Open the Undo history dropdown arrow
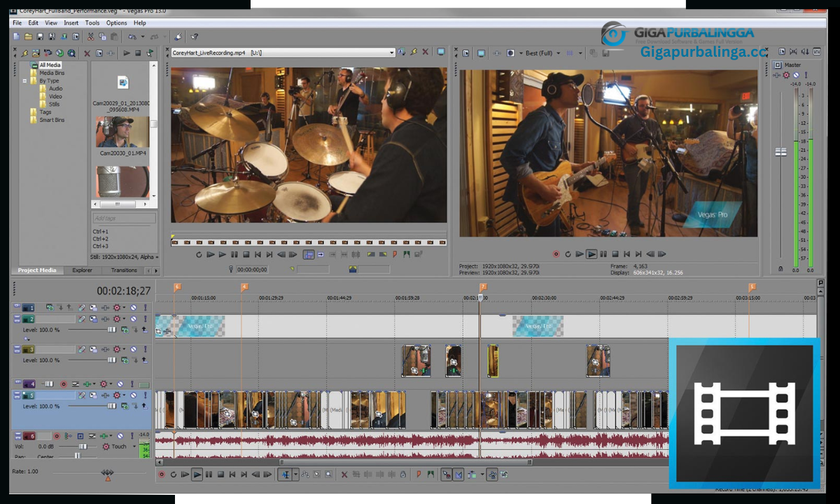The image size is (840, 504). (143, 36)
